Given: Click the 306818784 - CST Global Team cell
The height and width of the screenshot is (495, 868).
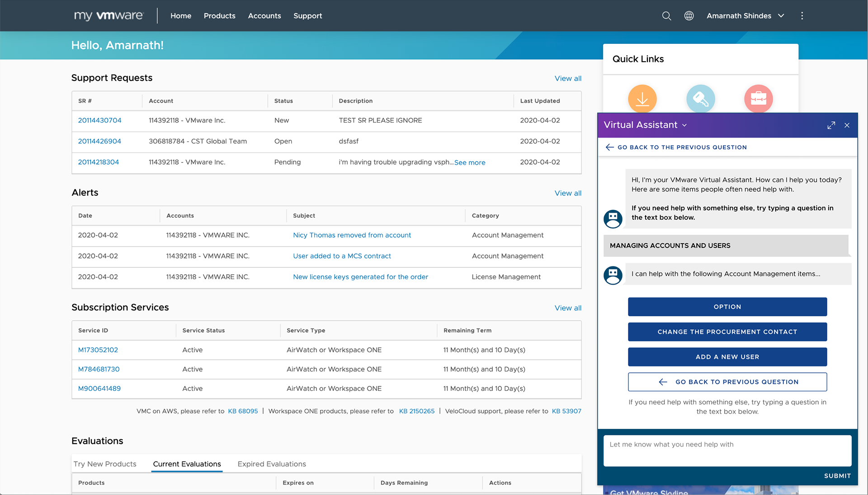Looking at the screenshot, I should coord(198,141).
